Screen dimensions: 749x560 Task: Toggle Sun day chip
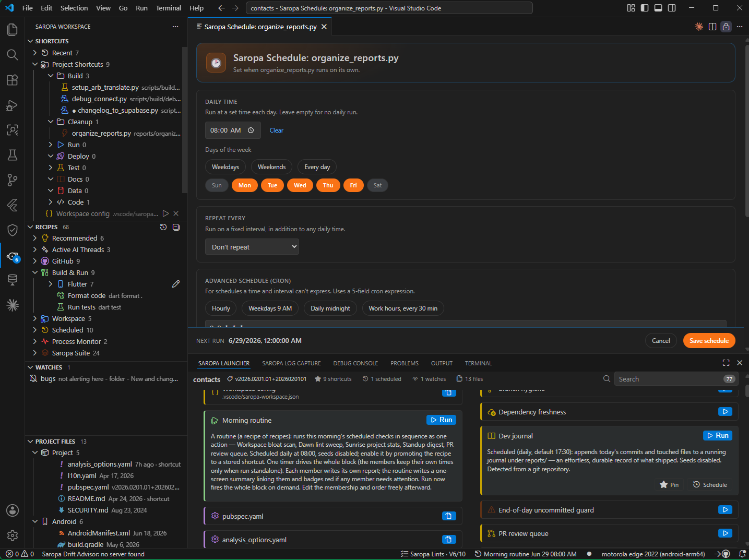[217, 185]
